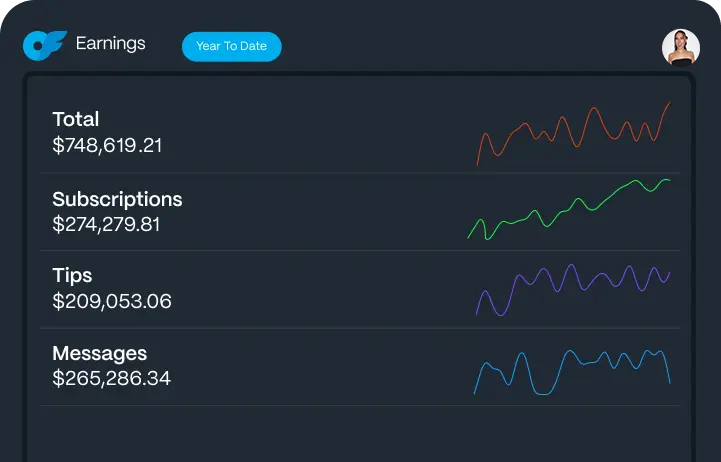Click the blue OnlyFans logo icon
Screen dimensions: 721x462
point(44,45)
